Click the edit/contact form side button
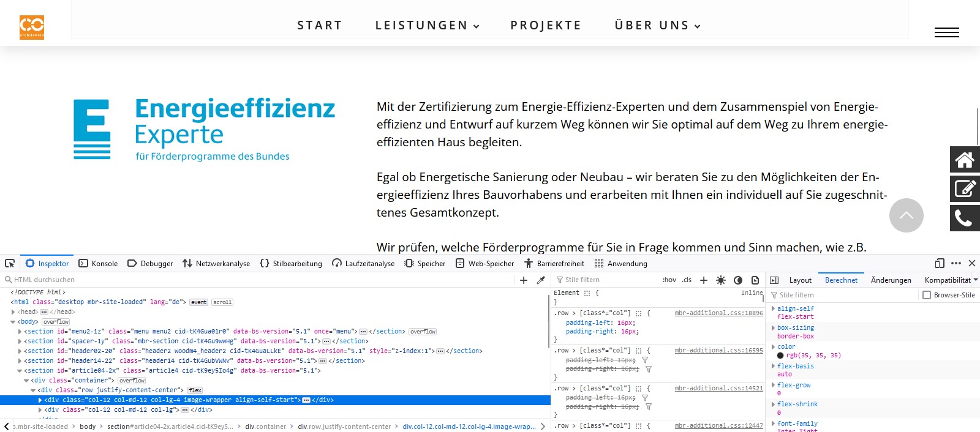 coord(965,188)
